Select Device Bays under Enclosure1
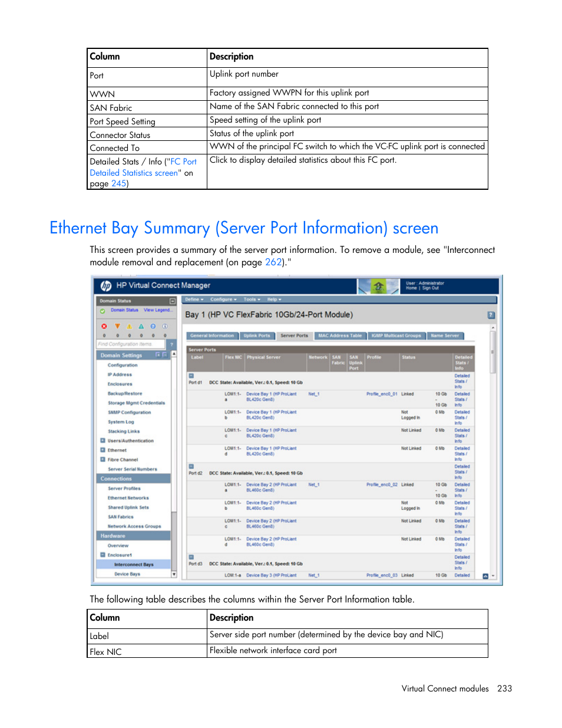The image size is (562, 728). (x=127, y=574)
